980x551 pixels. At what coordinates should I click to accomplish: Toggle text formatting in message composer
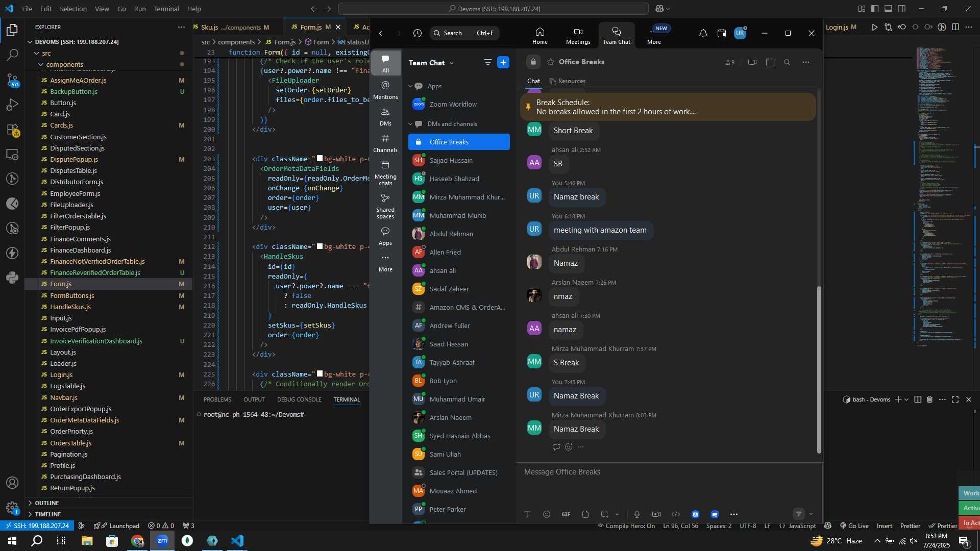[527, 514]
